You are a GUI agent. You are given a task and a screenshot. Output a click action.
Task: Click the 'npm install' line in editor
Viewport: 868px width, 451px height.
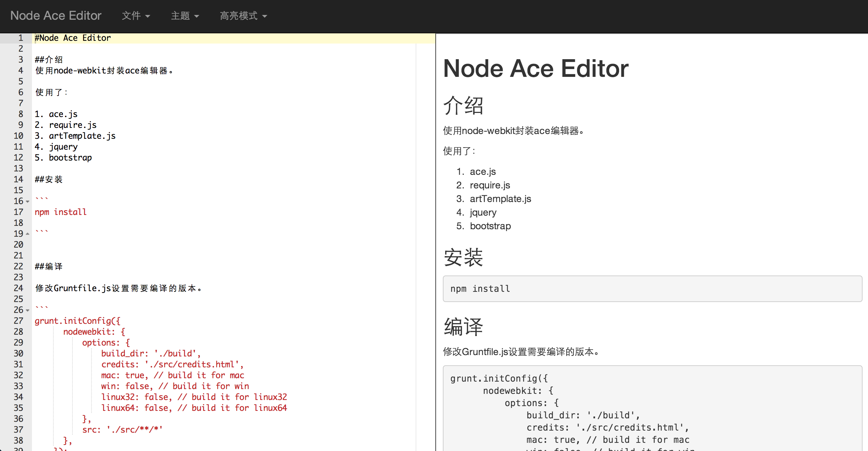point(61,212)
